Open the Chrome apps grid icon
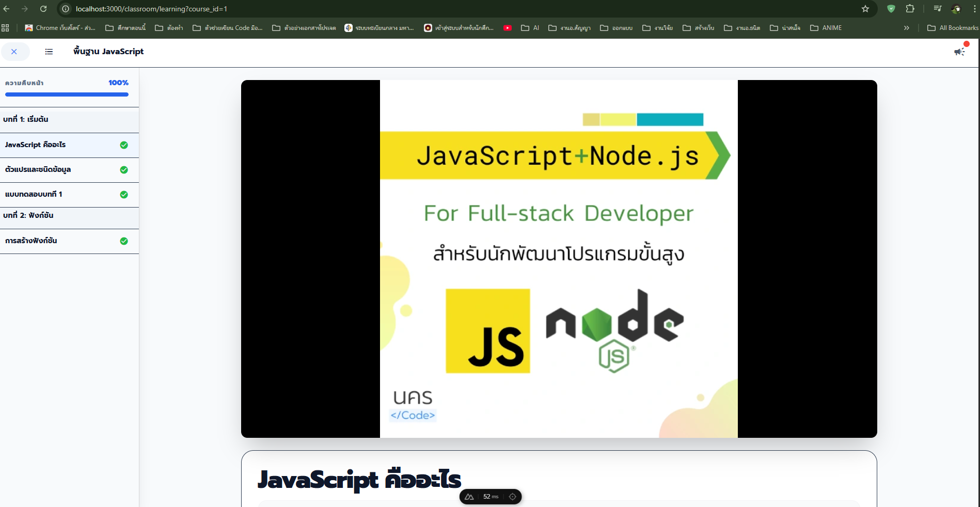This screenshot has width=980, height=507. point(6,28)
